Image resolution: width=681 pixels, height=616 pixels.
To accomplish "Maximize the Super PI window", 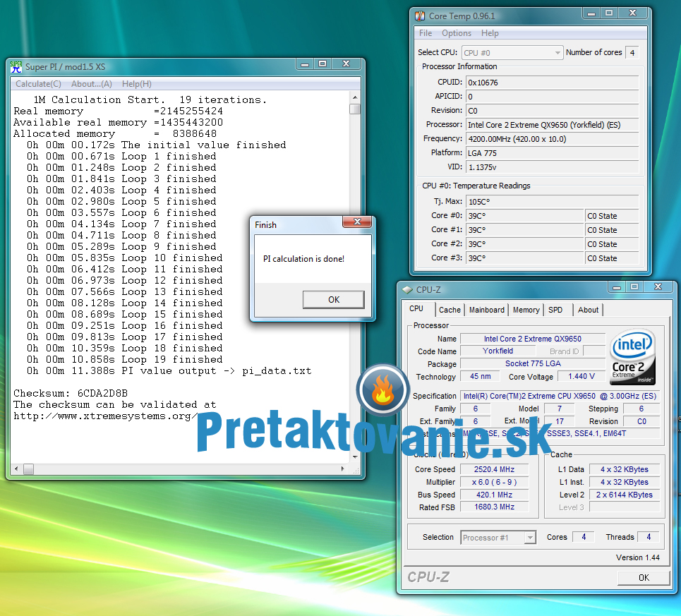I will (x=323, y=64).
